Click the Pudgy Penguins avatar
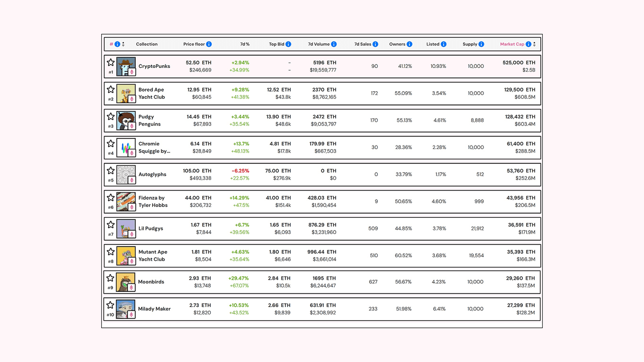The height and width of the screenshot is (362, 644). pyautogui.click(x=126, y=120)
